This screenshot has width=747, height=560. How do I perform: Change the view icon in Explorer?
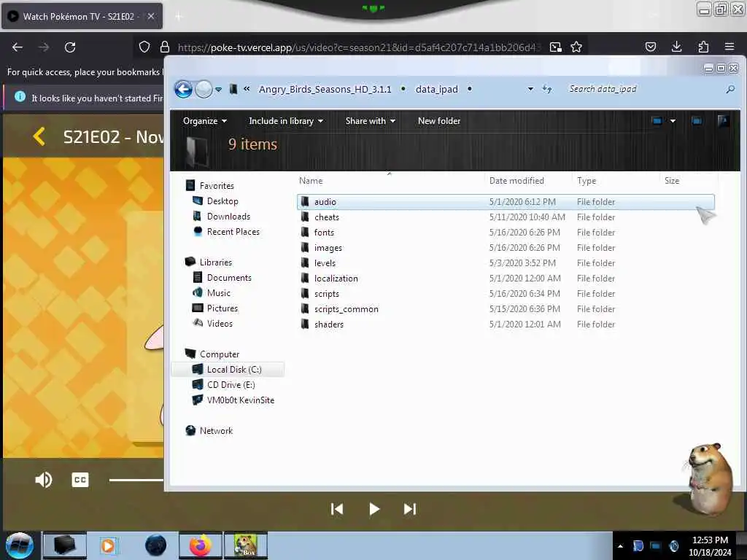(x=657, y=121)
